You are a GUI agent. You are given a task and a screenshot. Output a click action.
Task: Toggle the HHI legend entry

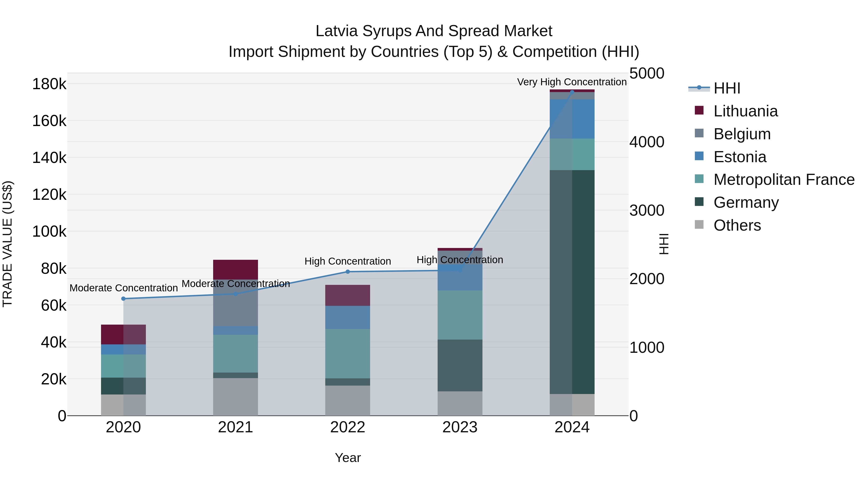tap(714, 88)
